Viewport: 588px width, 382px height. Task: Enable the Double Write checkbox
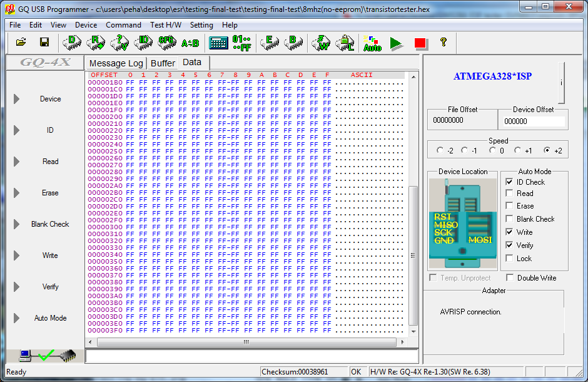point(510,278)
